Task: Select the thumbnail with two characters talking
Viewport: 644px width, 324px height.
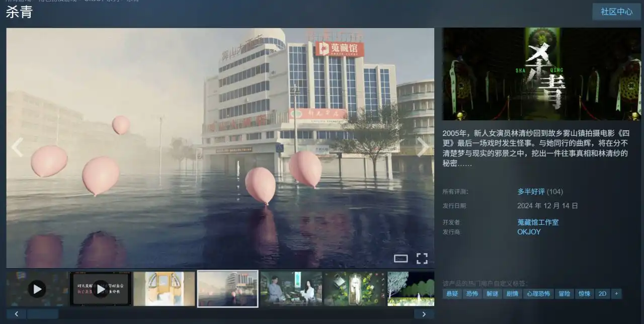Action: pyautogui.click(x=291, y=289)
